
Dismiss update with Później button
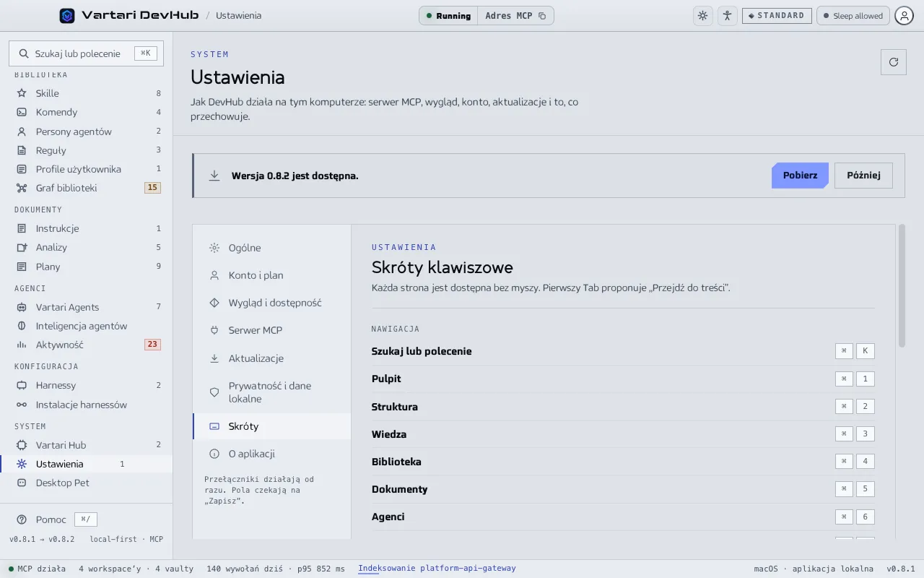click(x=863, y=176)
